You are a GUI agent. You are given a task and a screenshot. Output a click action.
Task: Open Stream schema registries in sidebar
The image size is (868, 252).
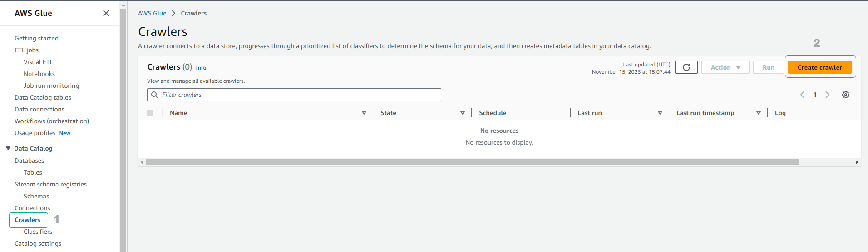pyautogui.click(x=50, y=184)
